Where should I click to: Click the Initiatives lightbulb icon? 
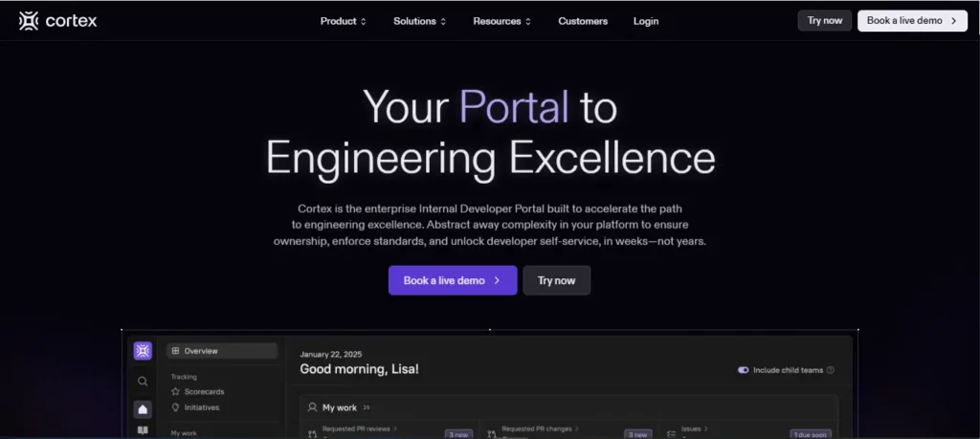(175, 407)
